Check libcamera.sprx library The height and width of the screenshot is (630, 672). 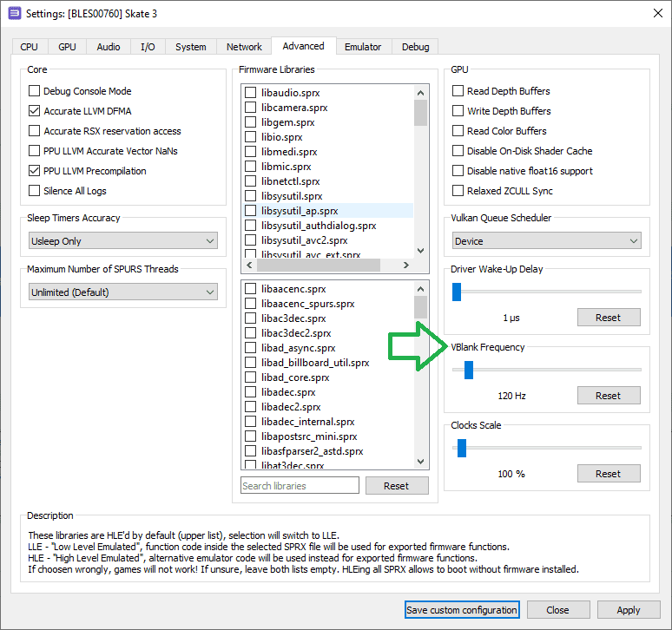click(x=250, y=108)
